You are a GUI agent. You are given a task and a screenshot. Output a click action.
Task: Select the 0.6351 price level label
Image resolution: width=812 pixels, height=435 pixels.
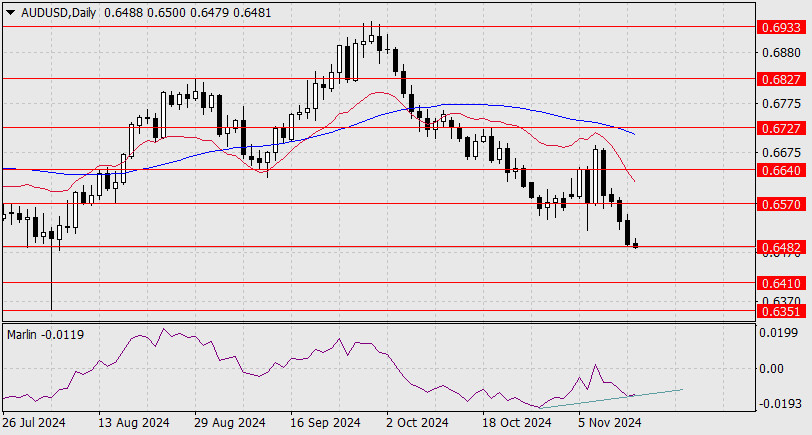781,311
